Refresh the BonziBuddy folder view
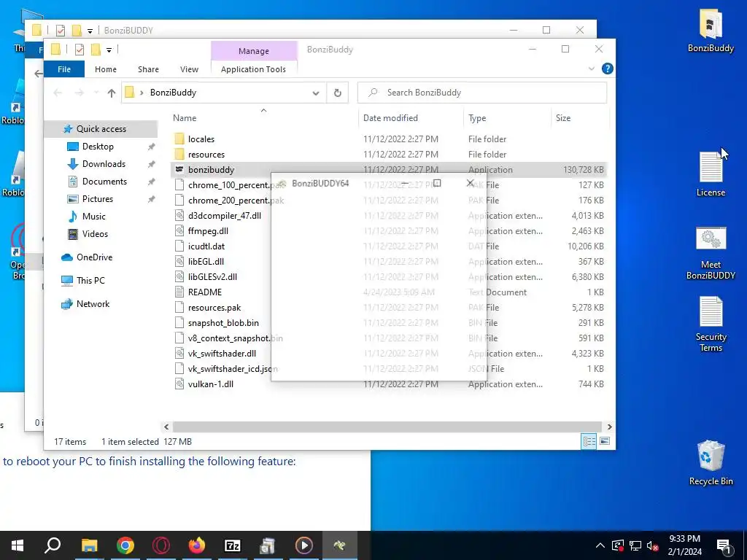This screenshot has width=747, height=560. [337, 93]
